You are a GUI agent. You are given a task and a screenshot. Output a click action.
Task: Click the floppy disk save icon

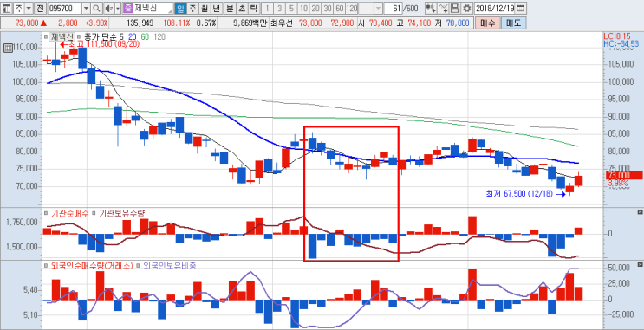coord(455,8)
